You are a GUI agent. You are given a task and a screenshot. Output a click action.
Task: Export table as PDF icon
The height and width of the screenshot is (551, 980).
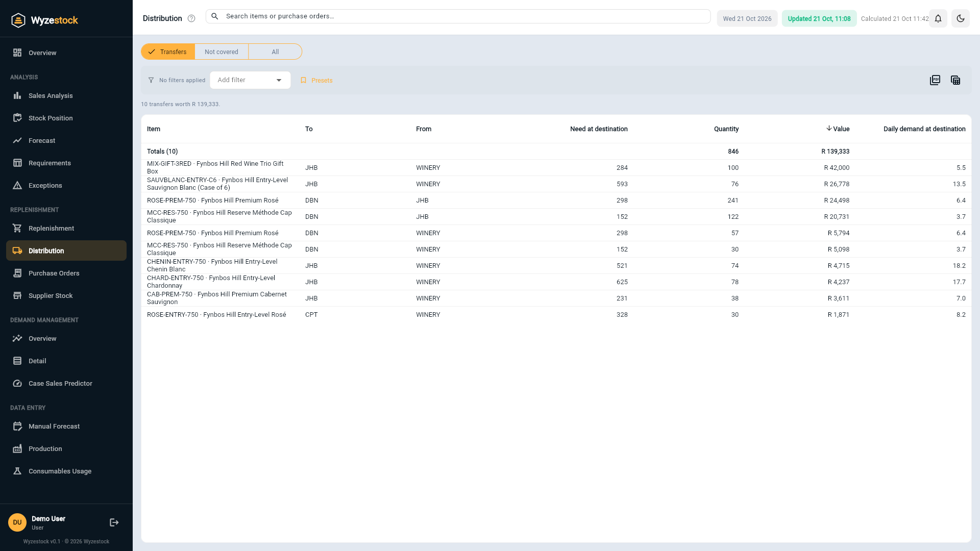click(935, 80)
